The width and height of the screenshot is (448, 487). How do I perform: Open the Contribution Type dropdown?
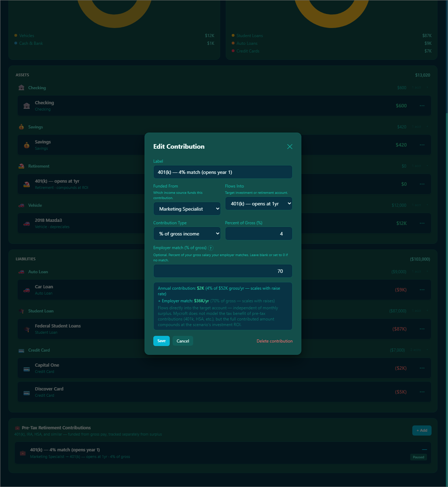pyautogui.click(x=187, y=234)
